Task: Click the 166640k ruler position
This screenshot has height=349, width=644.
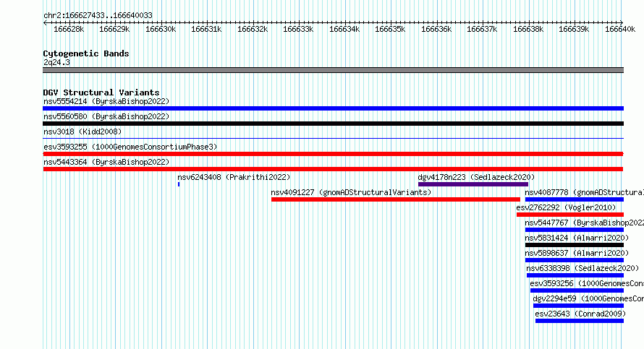Action: [x=620, y=29]
